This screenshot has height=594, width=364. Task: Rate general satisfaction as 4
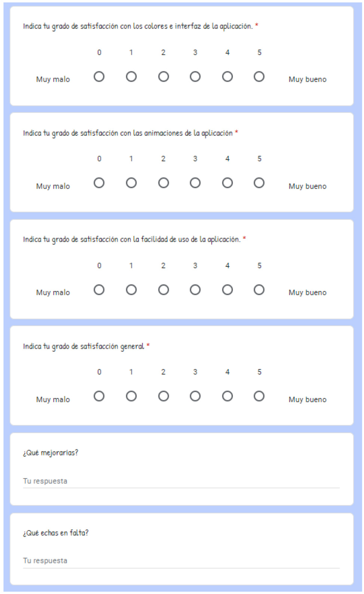tap(227, 396)
